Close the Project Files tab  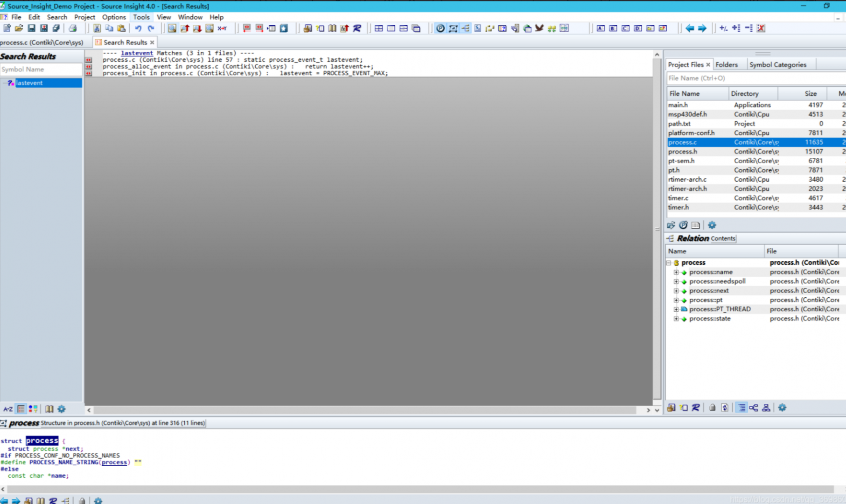click(x=708, y=64)
